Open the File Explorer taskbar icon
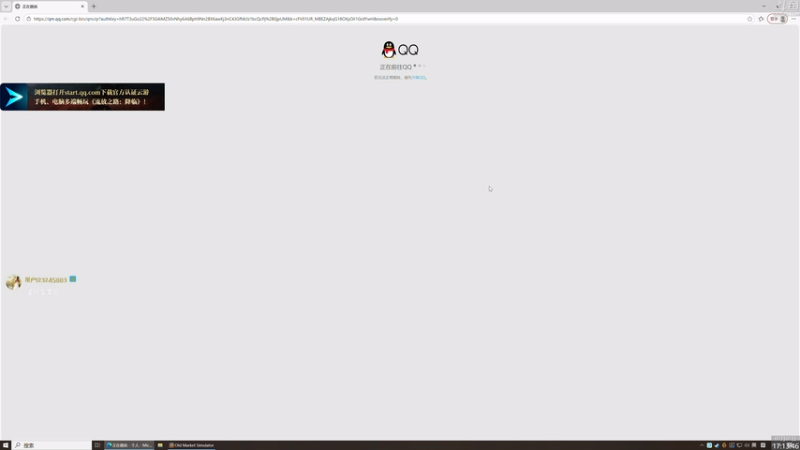The image size is (800, 450). pos(160,445)
